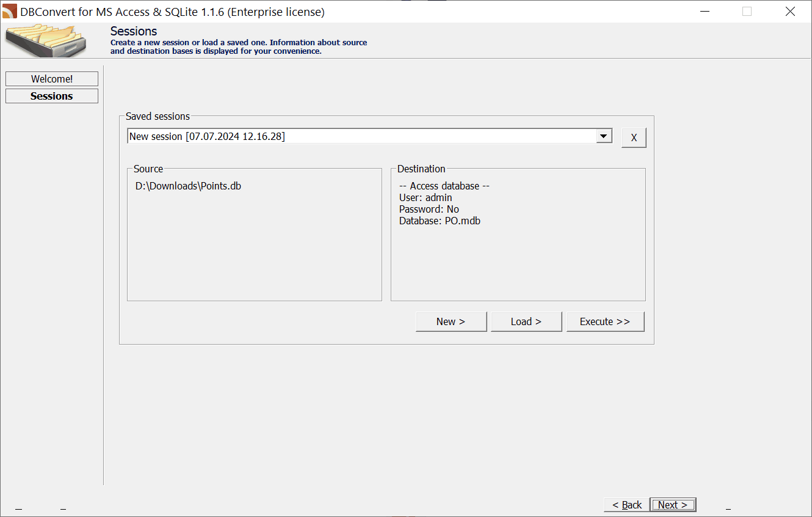Viewport: 812px width, 517px height.
Task: Select the Sessions step in sidebar
Action: pyautogui.click(x=52, y=96)
